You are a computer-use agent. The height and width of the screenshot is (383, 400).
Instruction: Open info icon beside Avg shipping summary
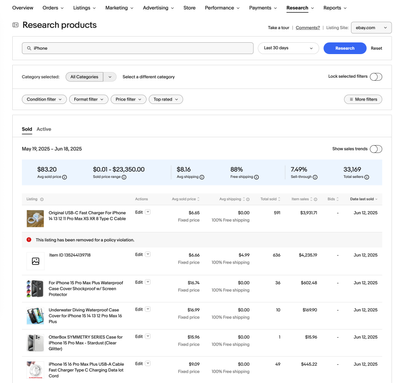202,177
